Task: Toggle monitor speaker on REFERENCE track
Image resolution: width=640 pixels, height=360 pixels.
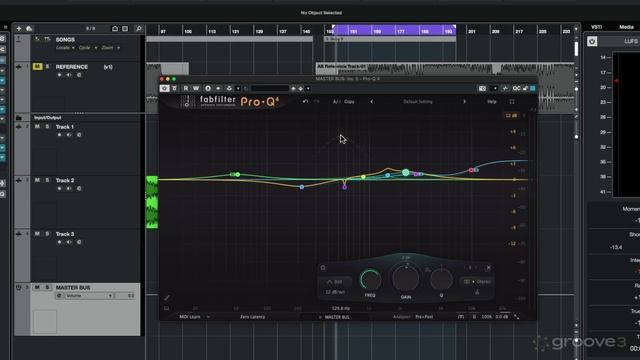Action: click(x=69, y=75)
